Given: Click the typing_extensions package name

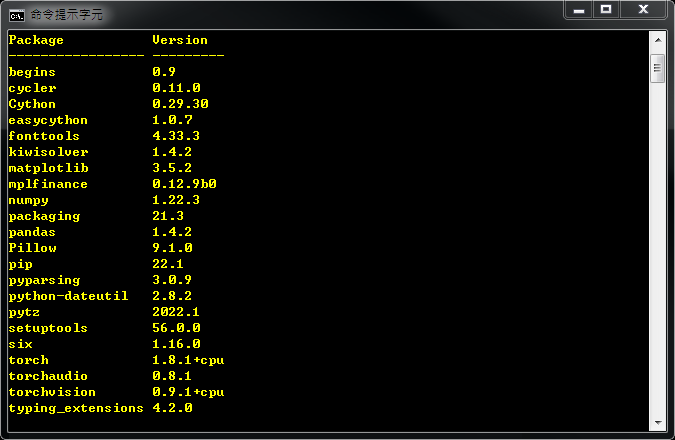Looking at the screenshot, I should [76, 408].
